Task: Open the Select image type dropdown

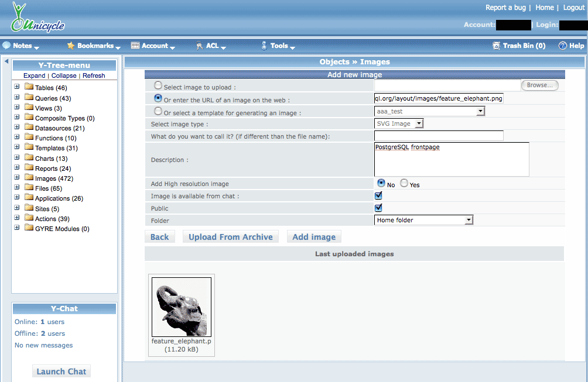Action: point(399,123)
